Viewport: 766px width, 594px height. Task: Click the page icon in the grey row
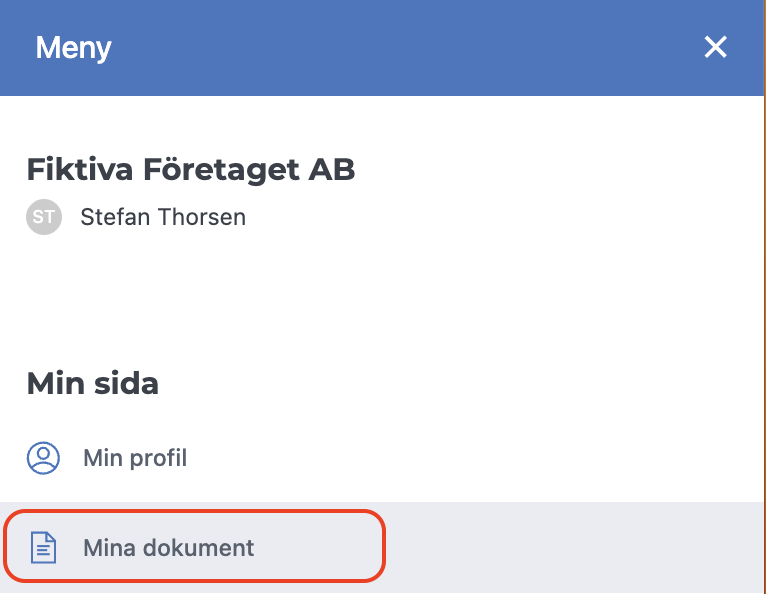(43, 548)
